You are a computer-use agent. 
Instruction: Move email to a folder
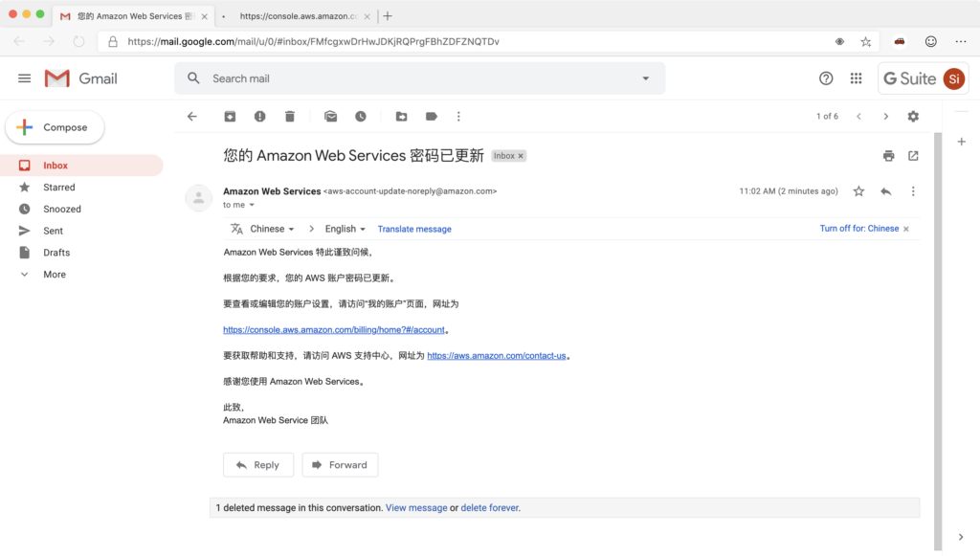[x=401, y=116]
